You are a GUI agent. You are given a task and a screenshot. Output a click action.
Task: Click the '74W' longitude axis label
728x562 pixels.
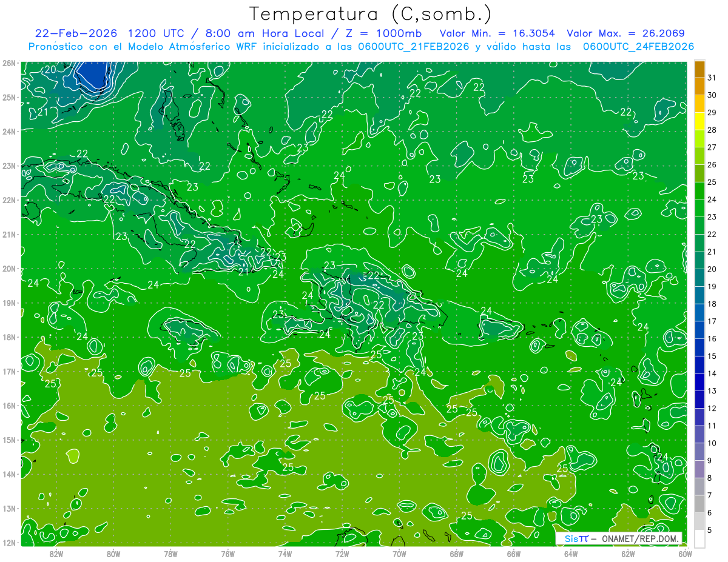tap(285, 554)
